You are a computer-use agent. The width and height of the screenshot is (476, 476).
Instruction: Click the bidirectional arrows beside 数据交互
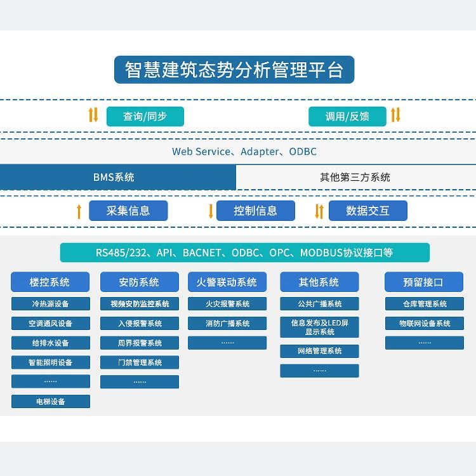319,211
